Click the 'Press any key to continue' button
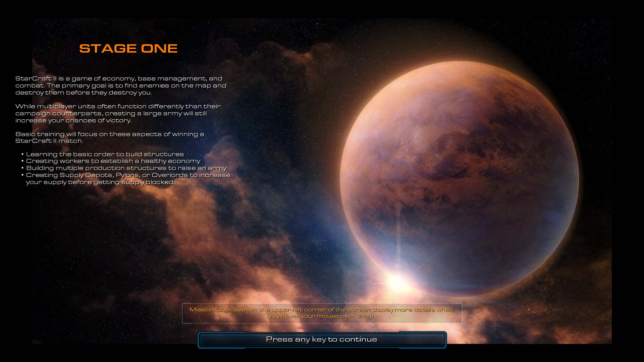Image resolution: width=644 pixels, height=362 pixels. pyautogui.click(x=322, y=340)
